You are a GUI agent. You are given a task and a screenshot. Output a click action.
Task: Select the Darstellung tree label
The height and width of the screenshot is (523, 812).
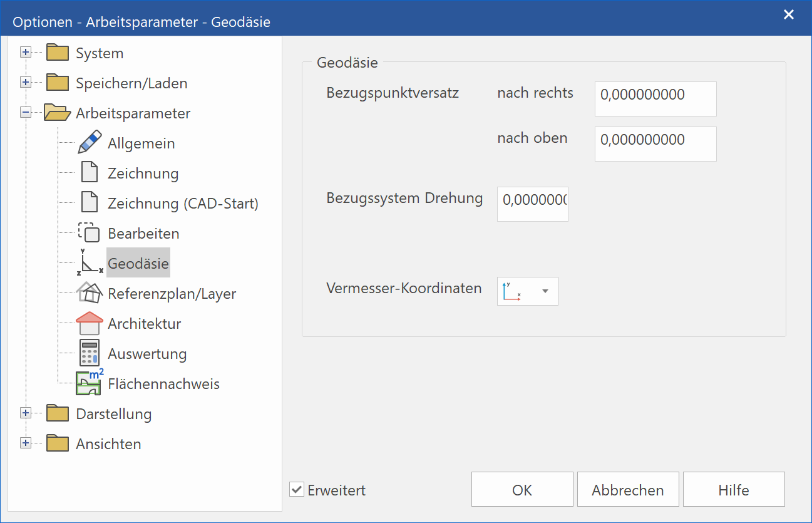click(114, 414)
